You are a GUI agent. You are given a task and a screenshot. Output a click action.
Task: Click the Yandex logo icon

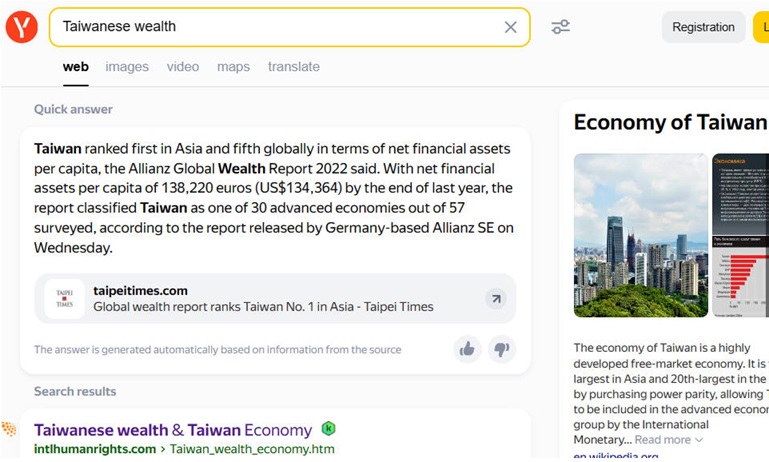[x=21, y=27]
